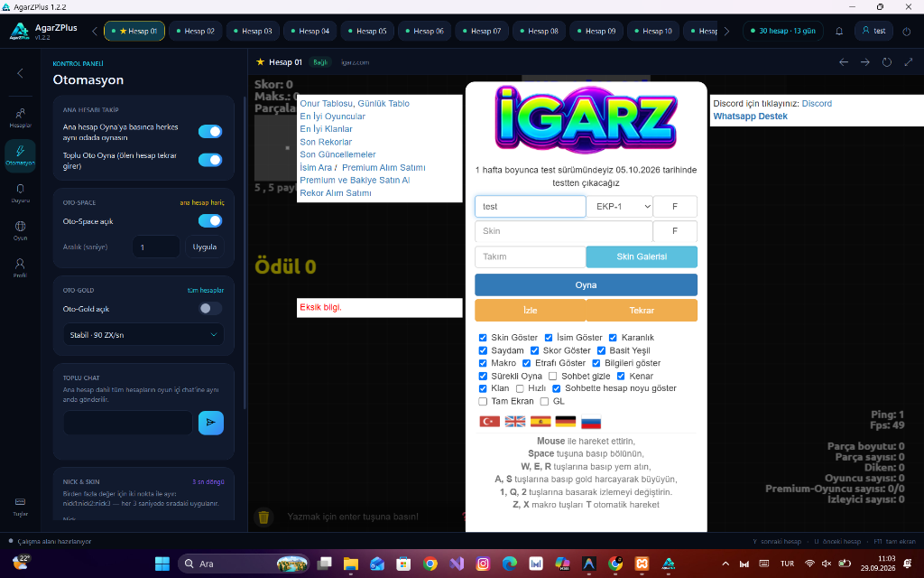Open the Skin Galerisi button
This screenshot has height=578, width=924.
[642, 256]
